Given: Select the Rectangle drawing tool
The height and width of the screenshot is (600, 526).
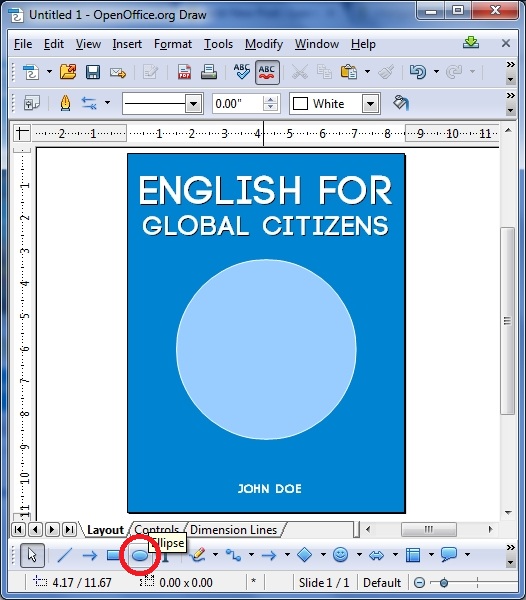Looking at the screenshot, I should click(113, 555).
